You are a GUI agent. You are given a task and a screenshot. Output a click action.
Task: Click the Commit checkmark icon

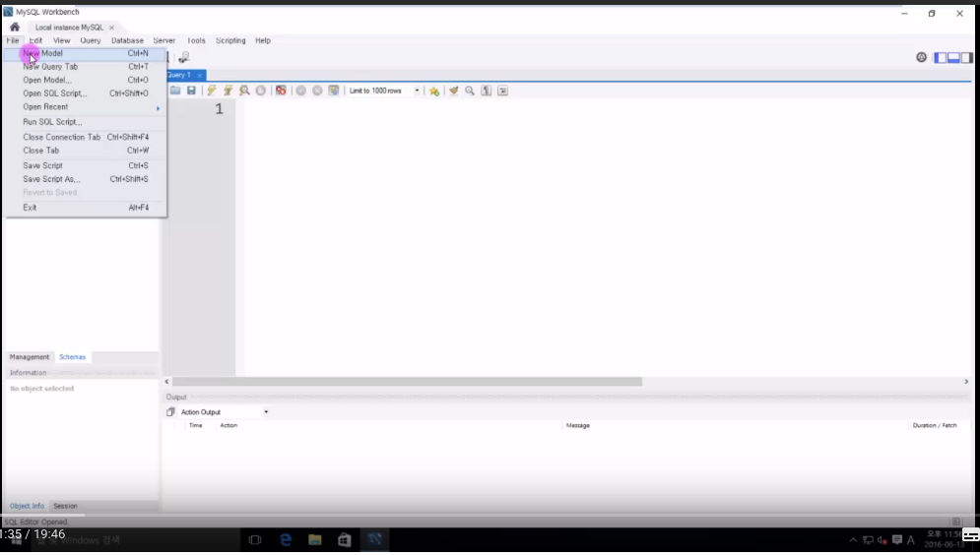pyautogui.click(x=300, y=91)
